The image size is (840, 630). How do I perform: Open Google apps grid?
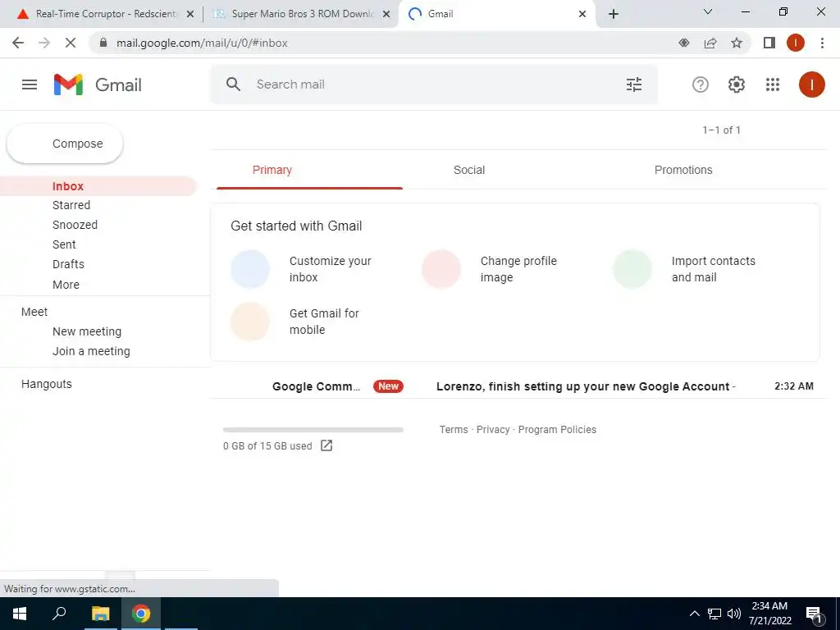point(773,84)
